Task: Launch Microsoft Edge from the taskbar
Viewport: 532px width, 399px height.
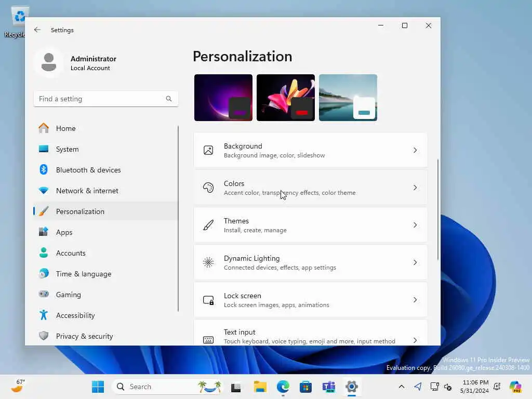Action: (x=283, y=387)
